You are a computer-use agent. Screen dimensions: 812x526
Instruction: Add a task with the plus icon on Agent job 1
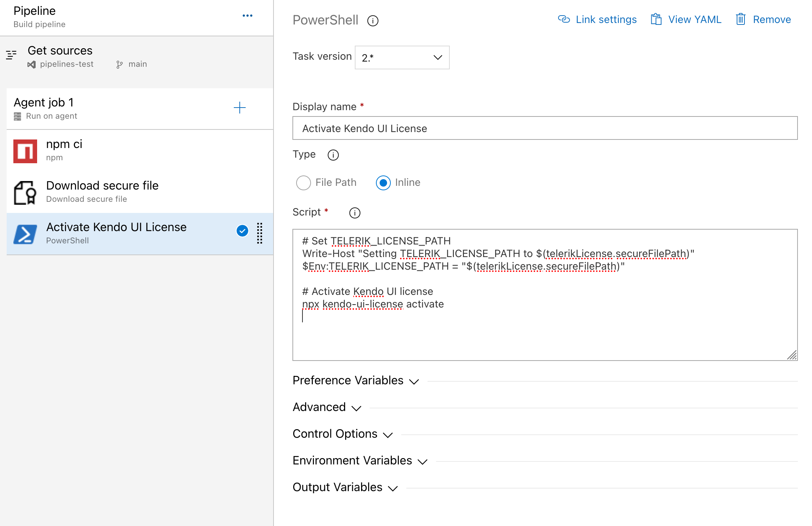point(240,108)
